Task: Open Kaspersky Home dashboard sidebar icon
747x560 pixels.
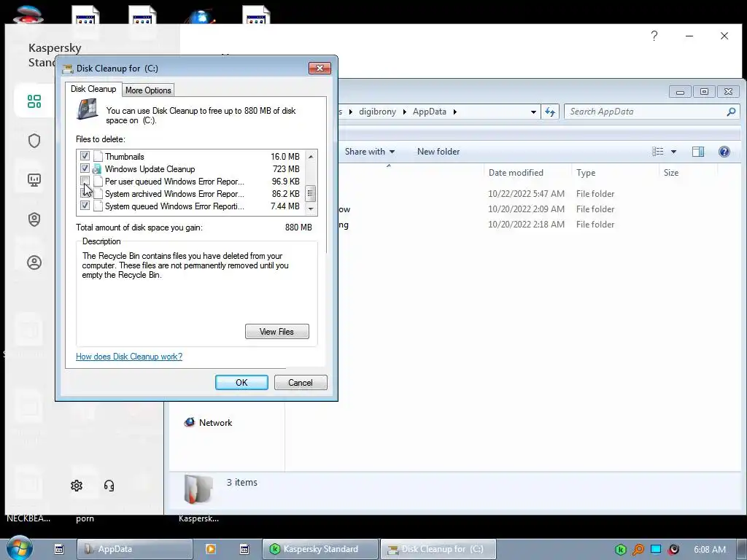Action: click(x=34, y=101)
